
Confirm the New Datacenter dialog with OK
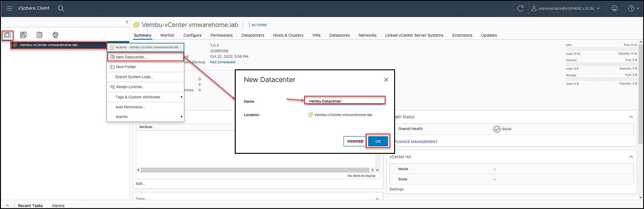(378, 141)
